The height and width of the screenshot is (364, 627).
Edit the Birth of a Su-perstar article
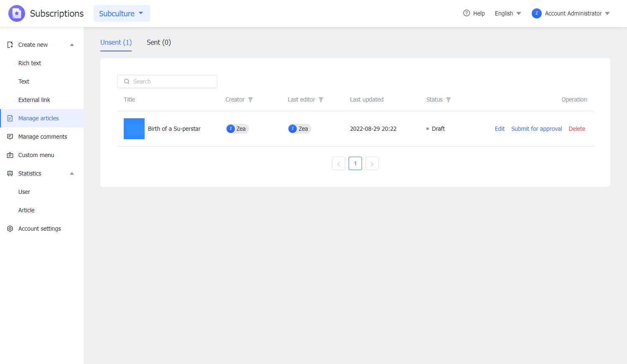(500, 129)
